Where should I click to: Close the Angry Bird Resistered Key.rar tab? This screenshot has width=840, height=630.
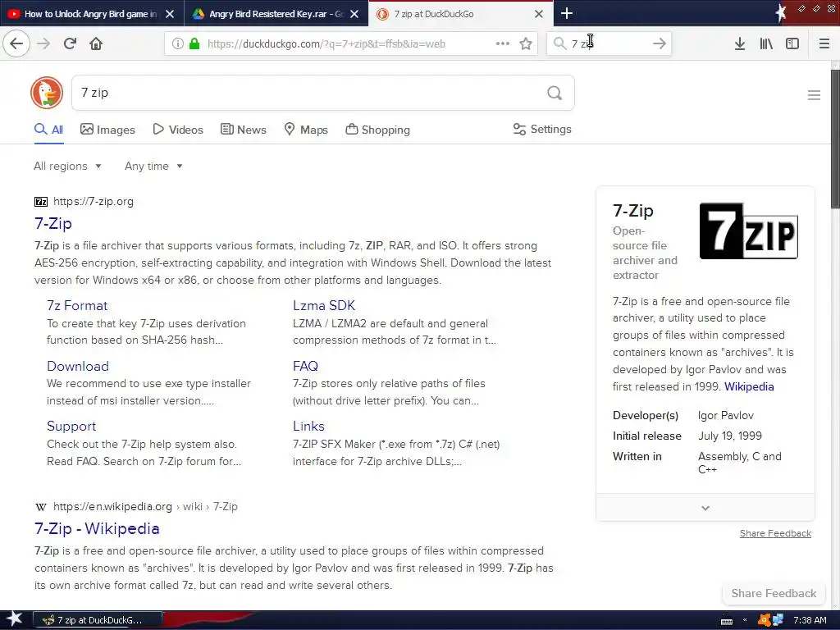point(354,14)
